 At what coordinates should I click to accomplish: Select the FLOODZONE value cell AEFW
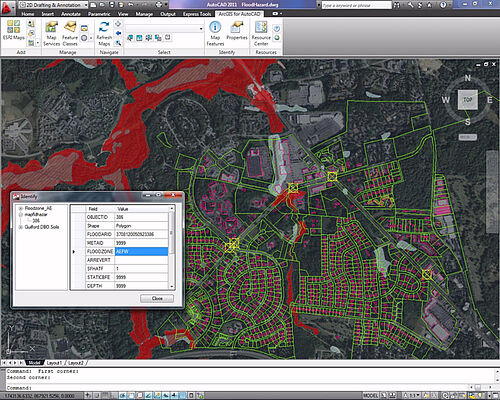[141, 251]
